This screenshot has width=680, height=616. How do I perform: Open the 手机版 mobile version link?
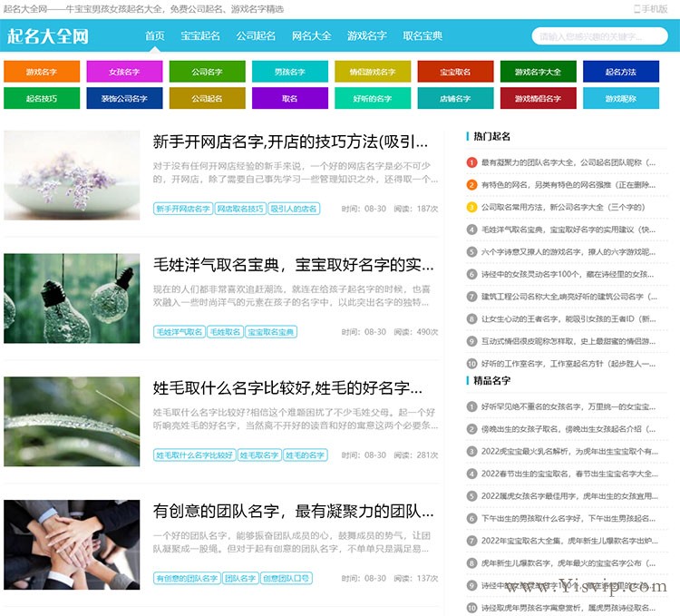click(650, 9)
